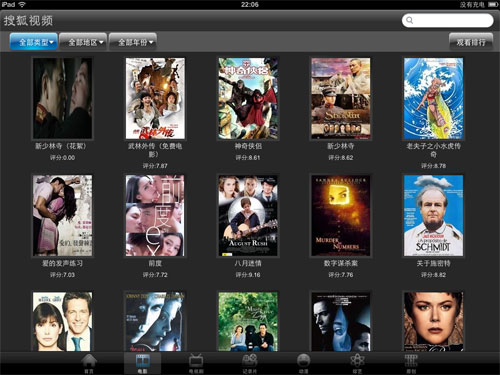Select the 关于施密特 About Schmidt poster
Image resolution: width=500 pixels, height=375 pixels.
tap(433, 216)
